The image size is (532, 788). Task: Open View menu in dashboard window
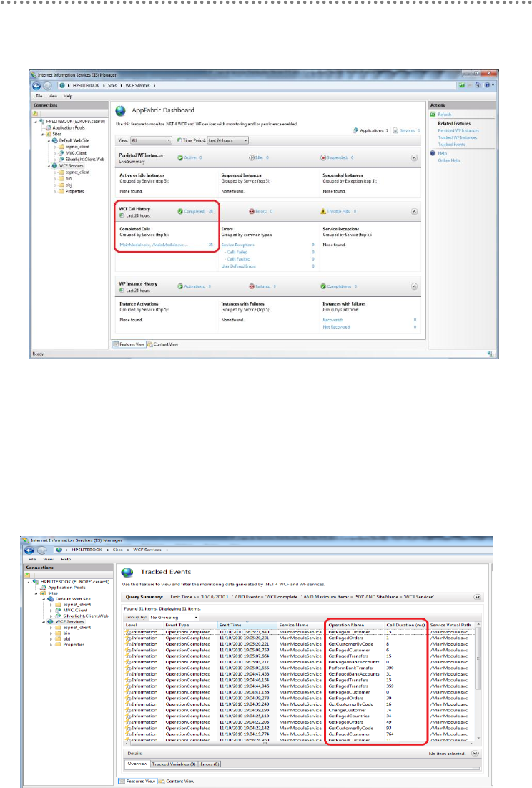(53, 96)
